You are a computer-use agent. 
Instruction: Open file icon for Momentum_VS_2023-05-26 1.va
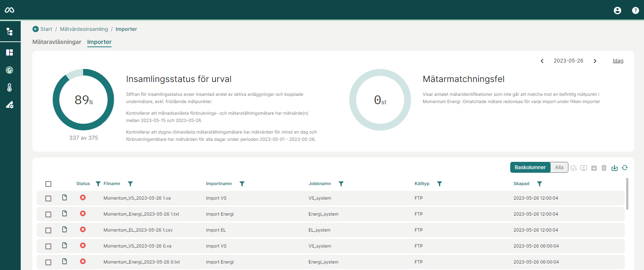point(65,197)
